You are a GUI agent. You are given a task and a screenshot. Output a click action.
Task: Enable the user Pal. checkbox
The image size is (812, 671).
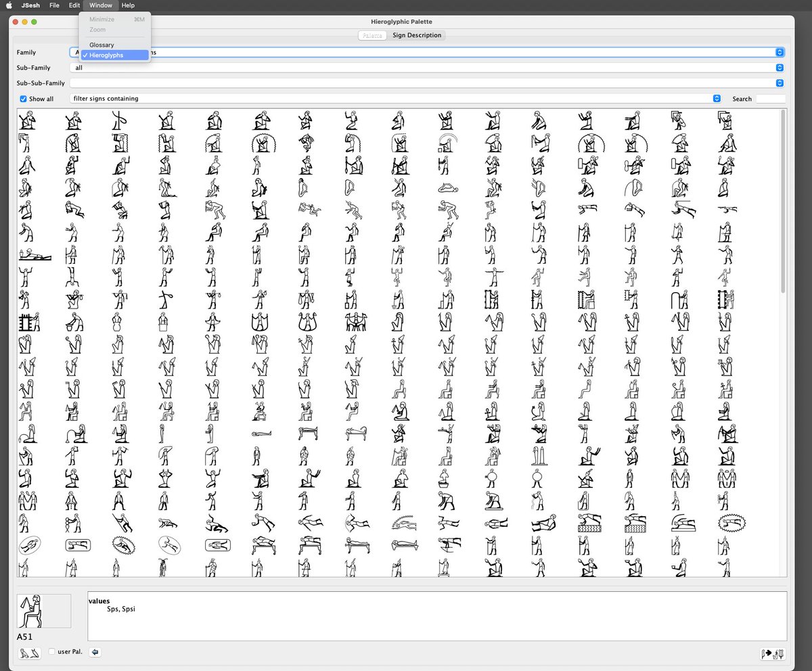pyautogui.click(x=52, y=652)
